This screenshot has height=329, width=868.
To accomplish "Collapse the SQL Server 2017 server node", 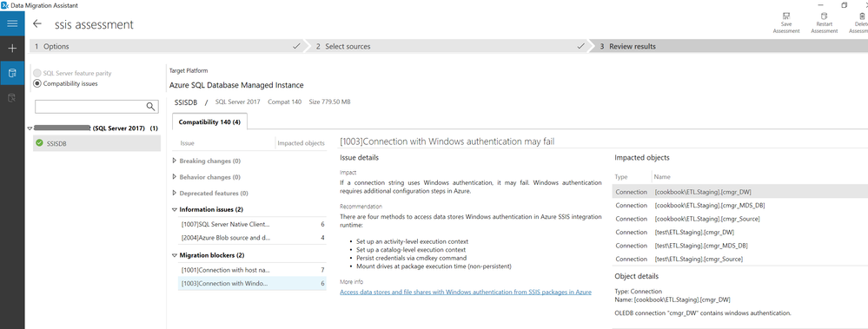I will (x=30, y=128).
